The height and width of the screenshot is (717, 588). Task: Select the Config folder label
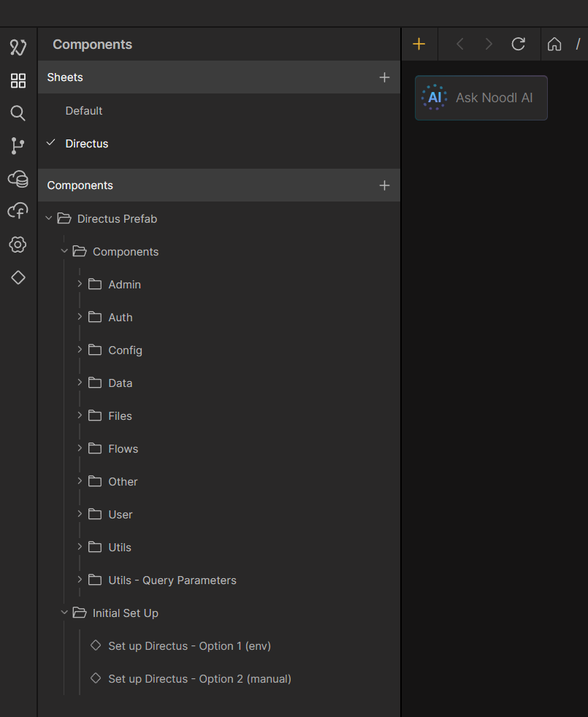tap(125, 350)
